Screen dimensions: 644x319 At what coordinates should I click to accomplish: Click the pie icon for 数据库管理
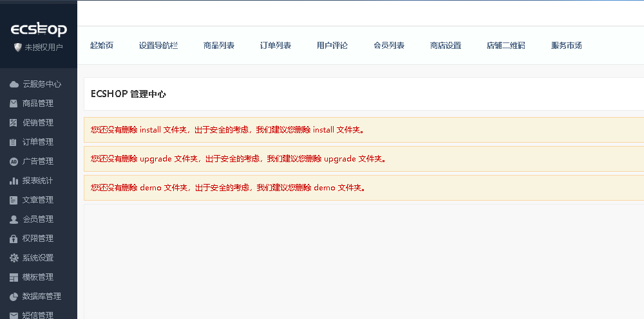pos(14,296)
